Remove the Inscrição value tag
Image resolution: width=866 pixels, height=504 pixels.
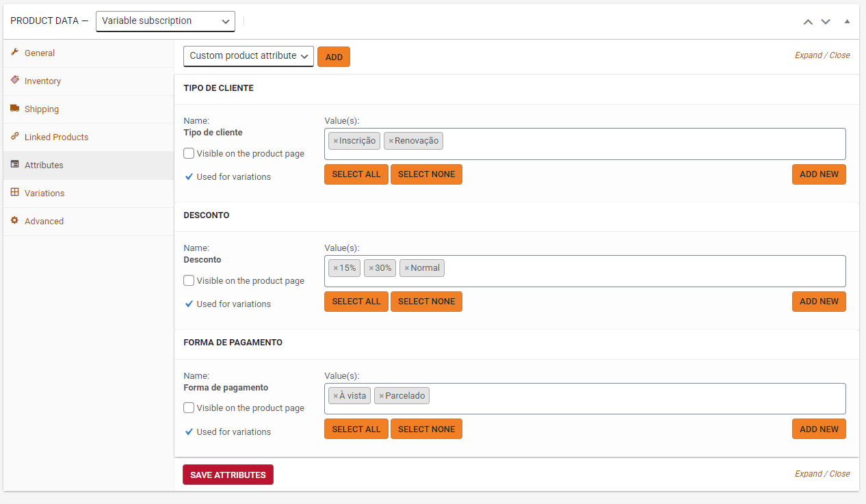pos(335,141)
